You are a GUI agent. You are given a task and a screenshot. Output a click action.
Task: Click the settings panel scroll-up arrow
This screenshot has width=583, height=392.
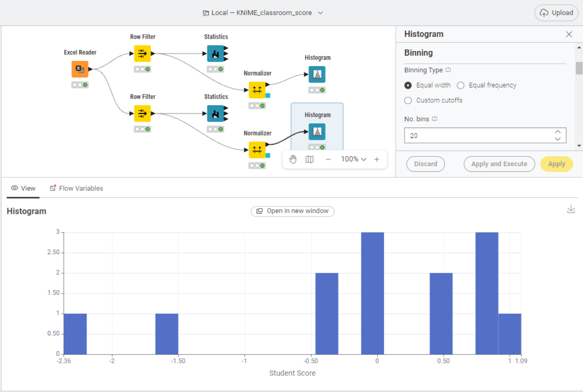[x=579, y=47]
